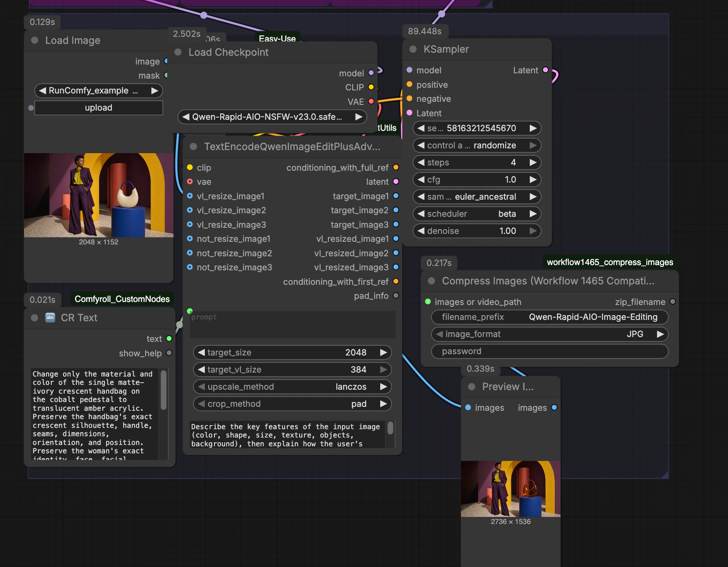Click the conditioning_with_full_ref output port
The height and width of the screenshot is (567, 728).
(396, 167)
